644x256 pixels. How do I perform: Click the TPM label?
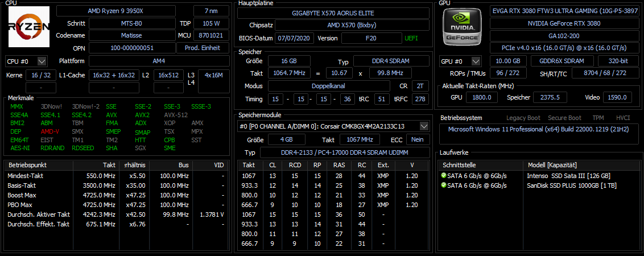598,118
